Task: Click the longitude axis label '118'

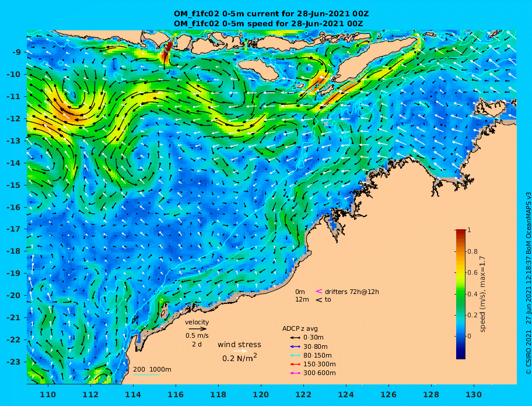Action: point(219,394)
